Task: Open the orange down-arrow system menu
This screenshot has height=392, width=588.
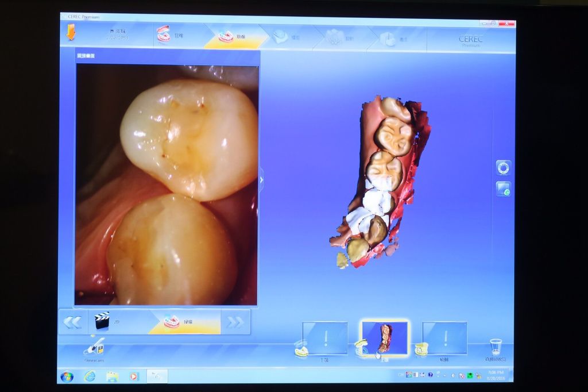Action: [x=71, y=32]
